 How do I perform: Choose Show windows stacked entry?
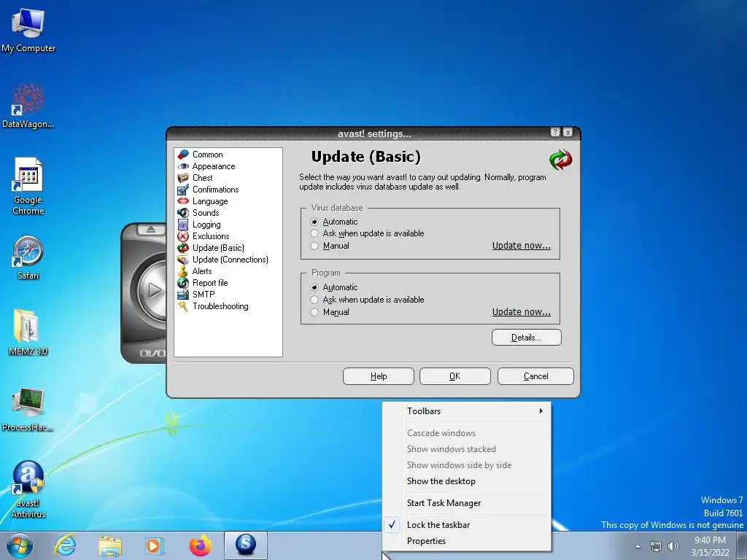pos(467,449)
